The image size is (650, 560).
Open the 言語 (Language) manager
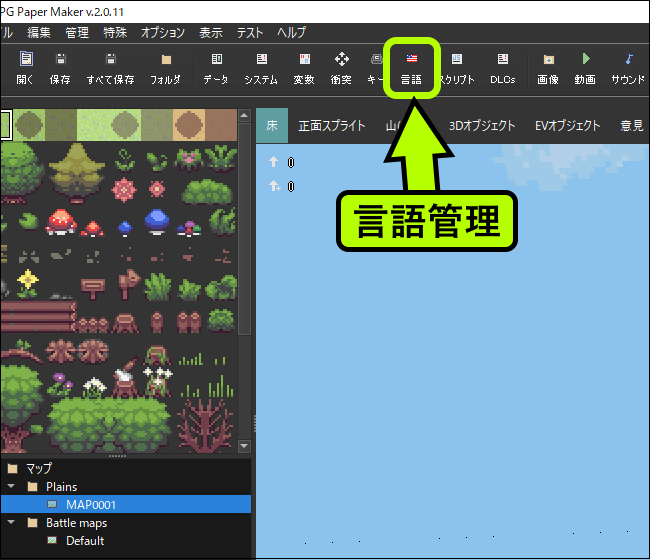(411, 68)
